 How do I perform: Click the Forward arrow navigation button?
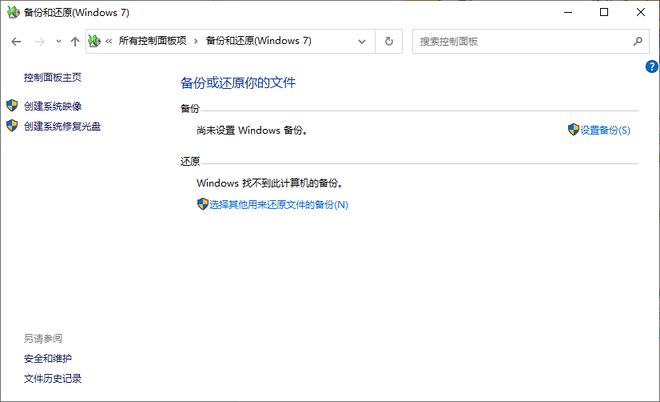(x=40, y=41)
